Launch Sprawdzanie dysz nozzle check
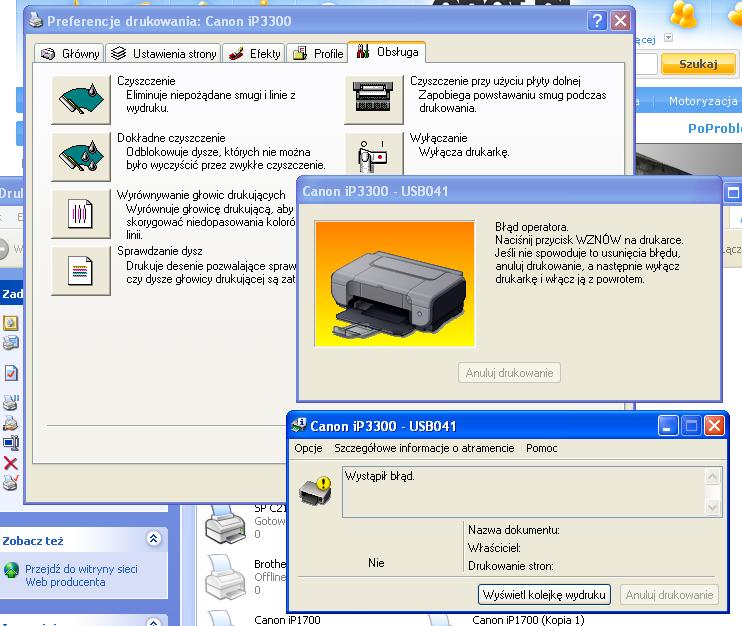The height and width of the screenshot is (626, 742). point(80,271)
